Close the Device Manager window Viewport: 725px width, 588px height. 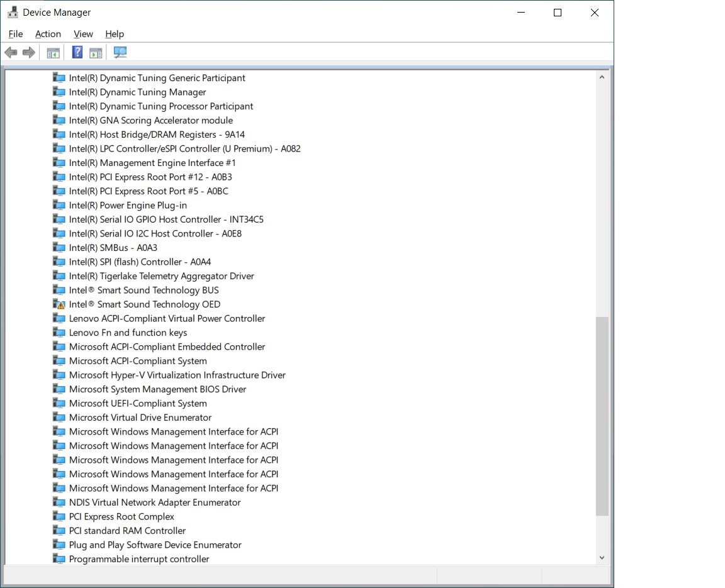pos(595,13)
